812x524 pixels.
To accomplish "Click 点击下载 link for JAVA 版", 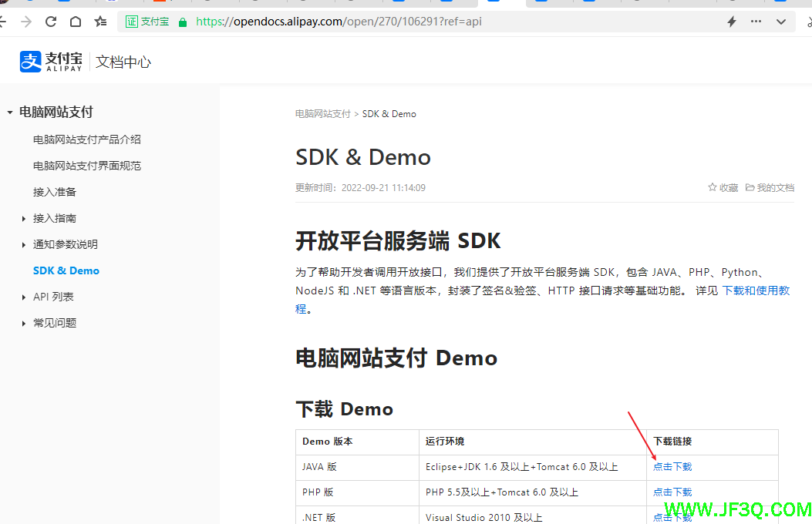I will tap(672, 467).
